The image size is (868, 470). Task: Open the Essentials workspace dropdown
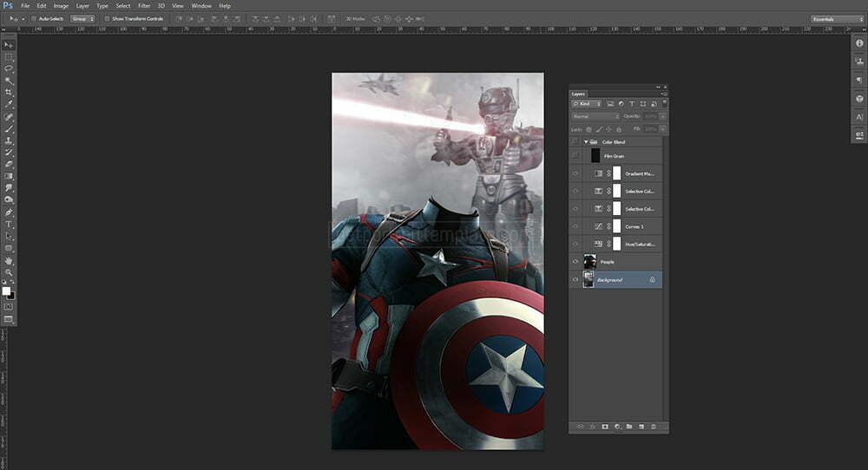click(837, 18)
